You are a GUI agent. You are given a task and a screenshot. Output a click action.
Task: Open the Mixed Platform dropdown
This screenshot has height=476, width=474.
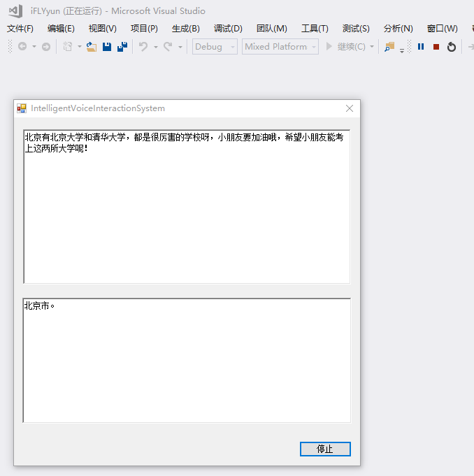click(280, 46)
